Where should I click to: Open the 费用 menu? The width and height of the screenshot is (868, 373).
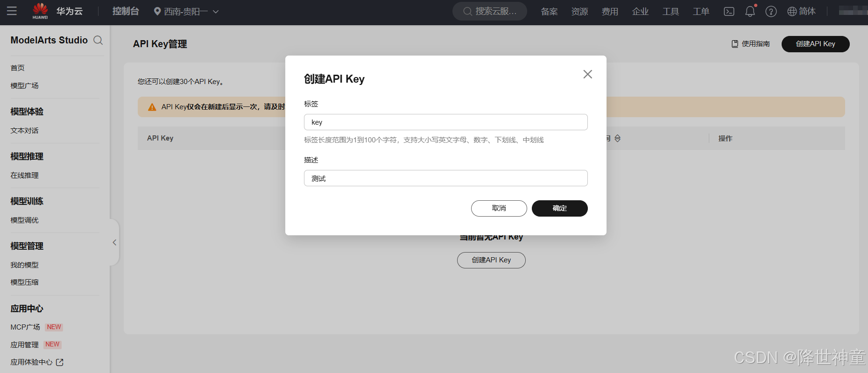click(610, 12)
